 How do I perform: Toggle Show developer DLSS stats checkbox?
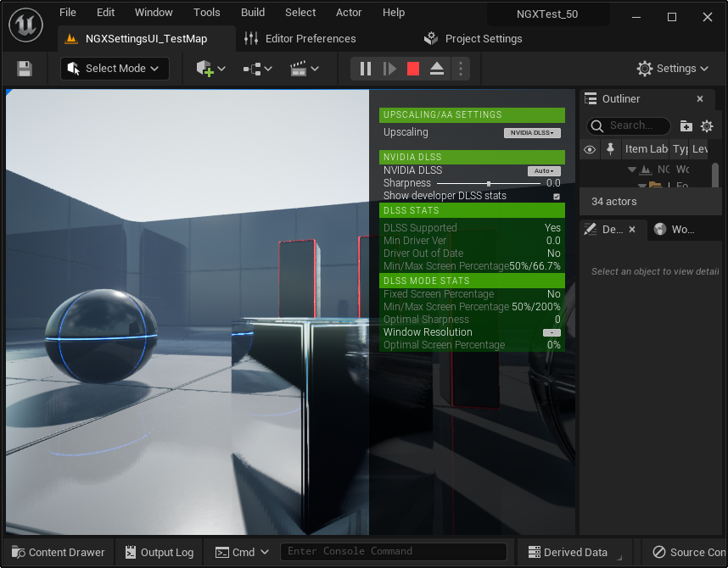click(x=557, y=197)
